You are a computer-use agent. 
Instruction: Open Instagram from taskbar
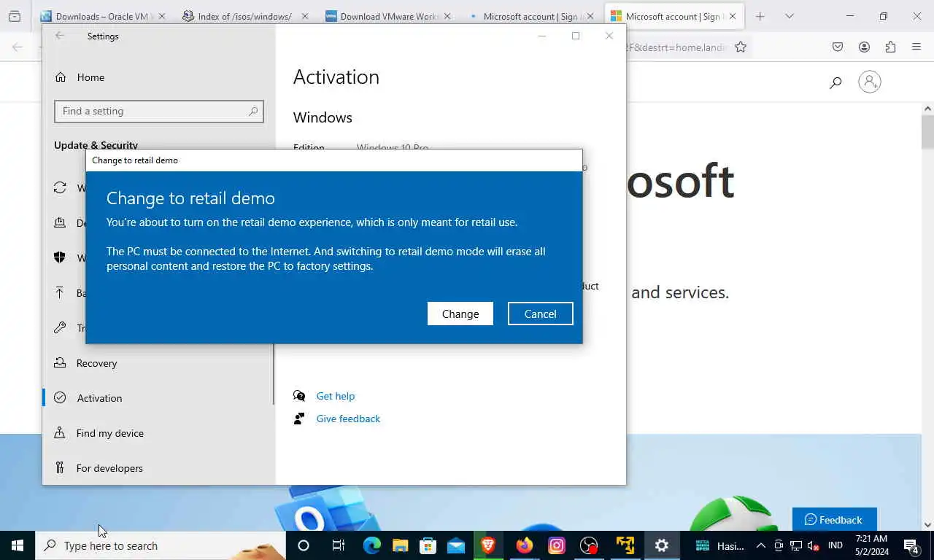tap(557, 545)
